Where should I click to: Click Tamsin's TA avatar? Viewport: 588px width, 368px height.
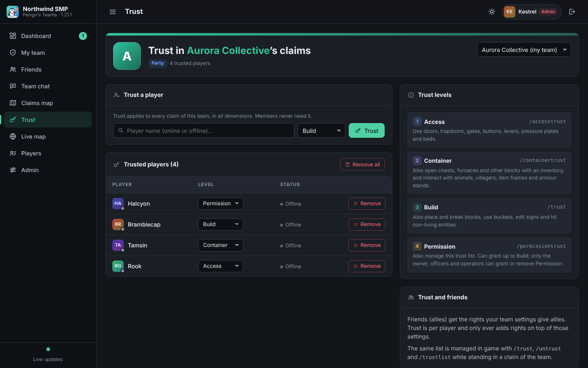tap(118, 245)
